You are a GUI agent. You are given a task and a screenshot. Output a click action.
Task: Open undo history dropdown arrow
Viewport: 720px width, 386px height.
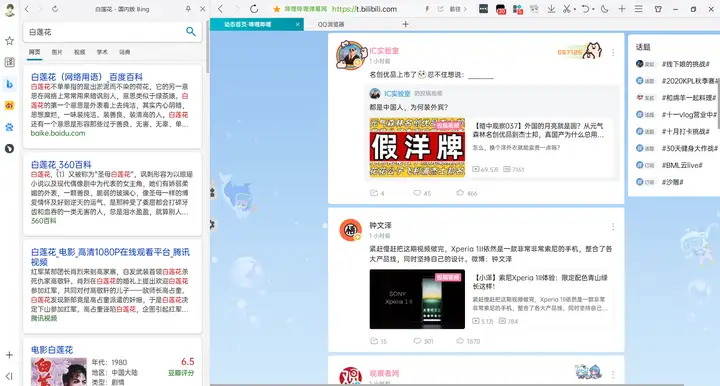(593, 9)
